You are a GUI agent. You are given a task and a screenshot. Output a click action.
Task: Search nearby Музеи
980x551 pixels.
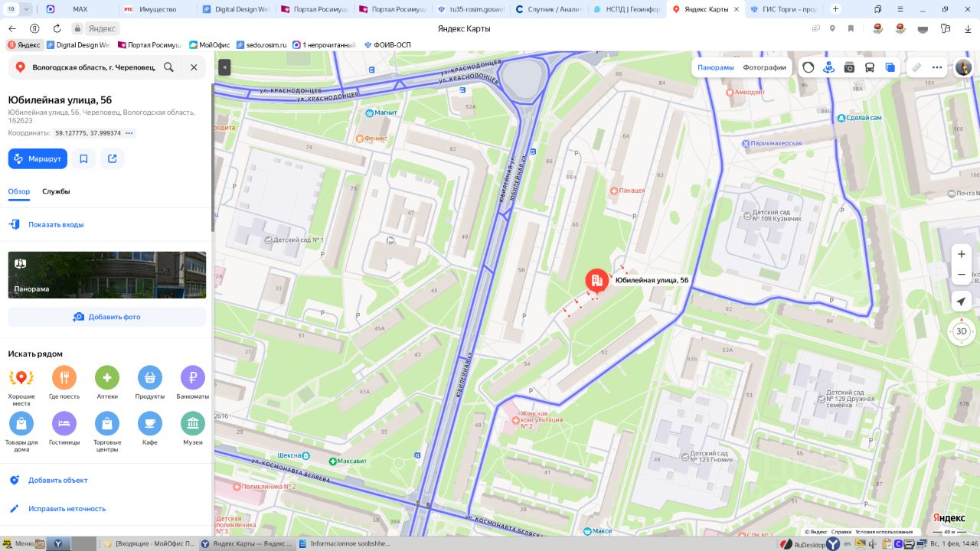point(193,429)
